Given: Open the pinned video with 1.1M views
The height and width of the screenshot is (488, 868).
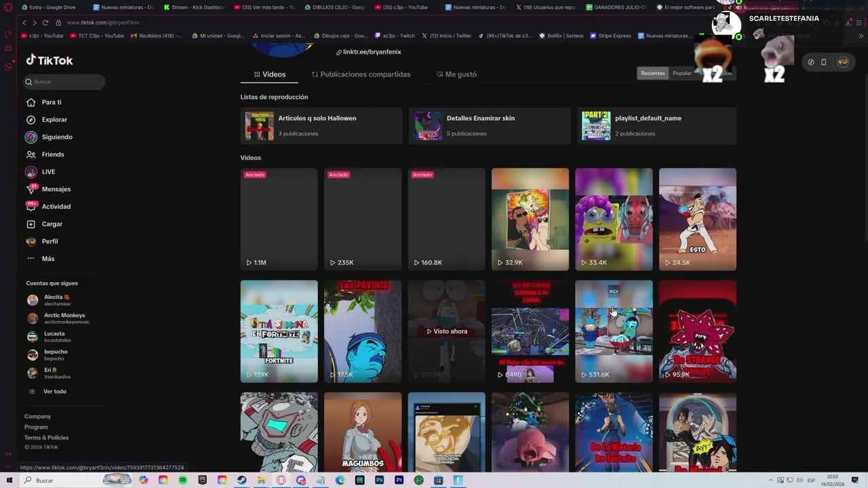Looking at the screenshot, I should coord(279,220).
